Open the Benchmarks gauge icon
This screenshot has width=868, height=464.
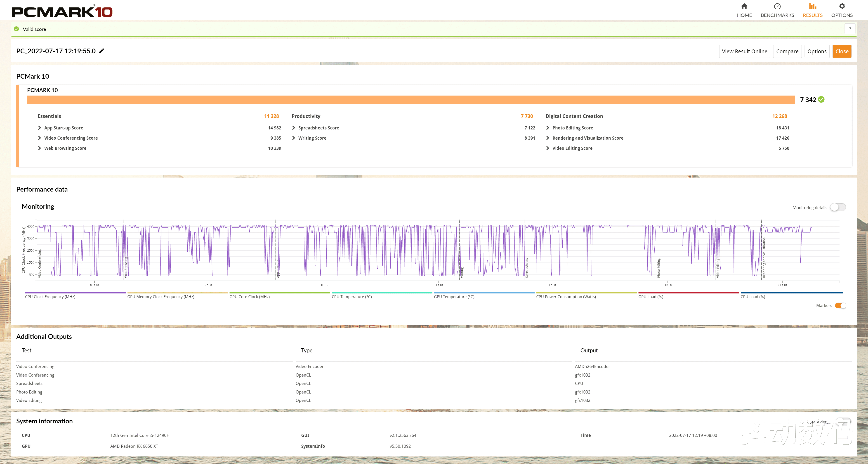pyautogui.click(x=777, y=6)
